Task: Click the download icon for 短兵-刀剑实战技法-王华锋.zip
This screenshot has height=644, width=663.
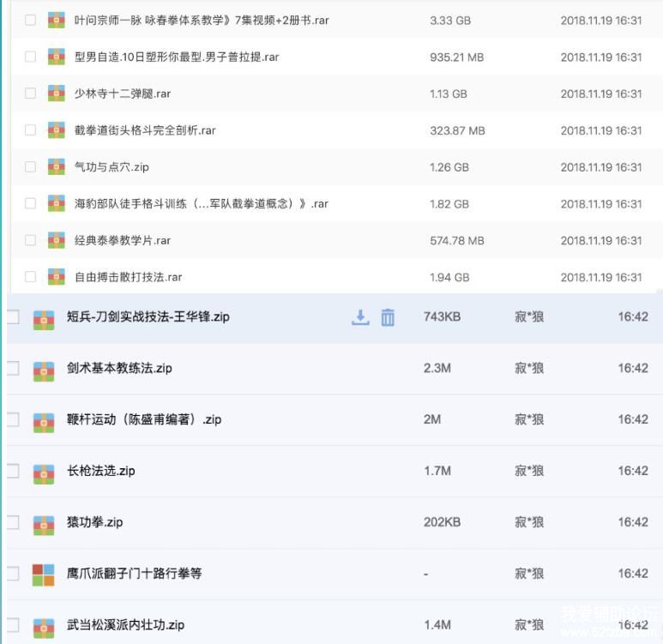Action: (x=360, y=317)
